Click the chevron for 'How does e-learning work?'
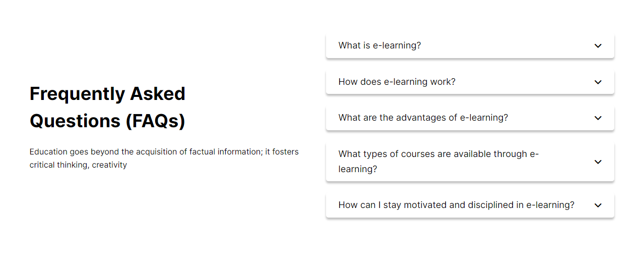The height and width of the screenshot is (261, 644). pyautogui.click(x=598, y=82)
